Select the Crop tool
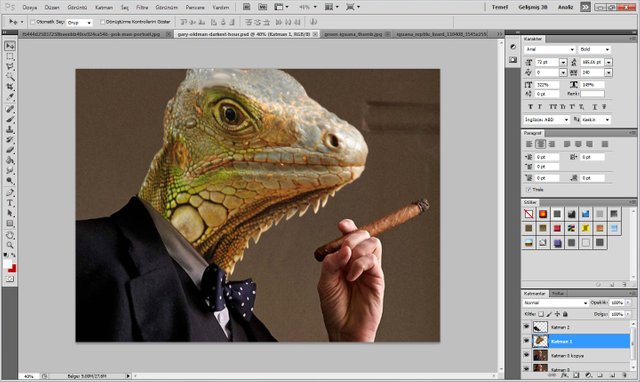 10,87
